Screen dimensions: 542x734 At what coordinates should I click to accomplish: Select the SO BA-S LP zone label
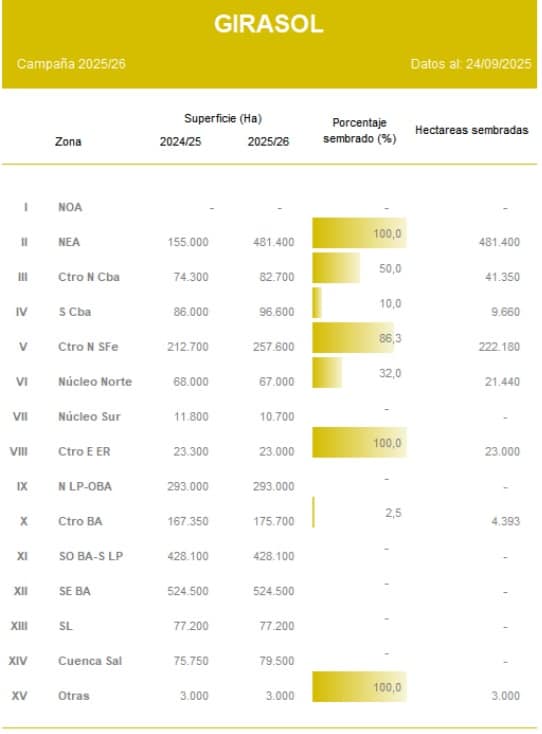(91, 556)
